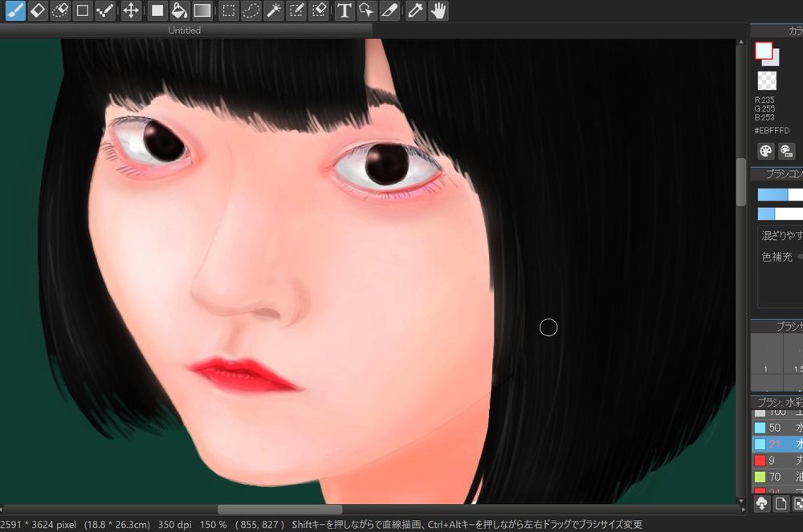Select the Selection Pen tool

296,10
